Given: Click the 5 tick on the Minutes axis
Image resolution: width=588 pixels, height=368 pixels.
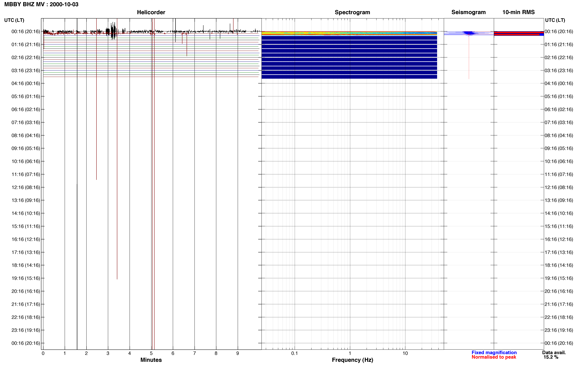Looking at the screenshot, I should [151, 353].
